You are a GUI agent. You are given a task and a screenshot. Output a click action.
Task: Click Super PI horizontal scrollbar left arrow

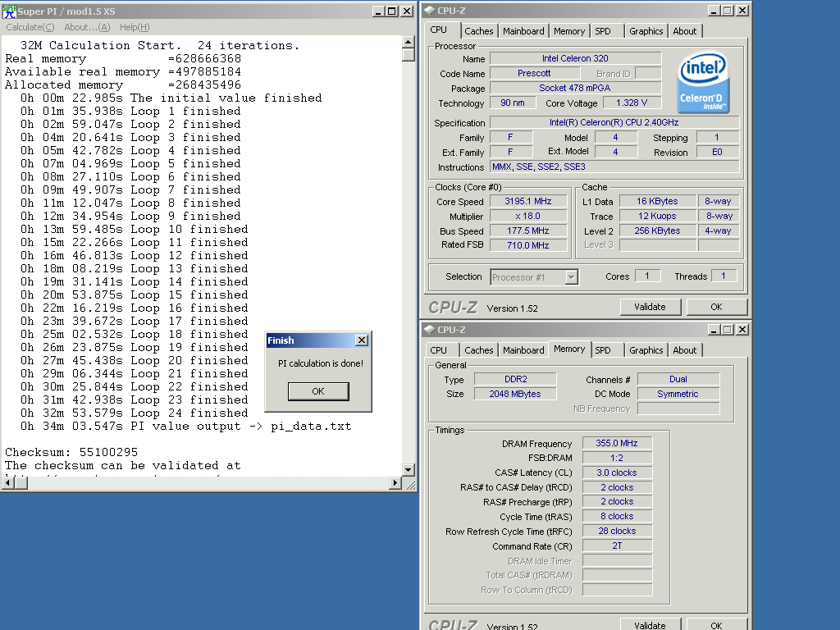8,482
